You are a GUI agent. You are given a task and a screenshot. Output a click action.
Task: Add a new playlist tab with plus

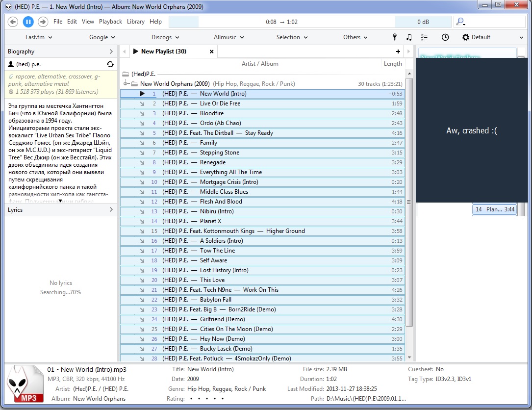(x=398, y=51)
